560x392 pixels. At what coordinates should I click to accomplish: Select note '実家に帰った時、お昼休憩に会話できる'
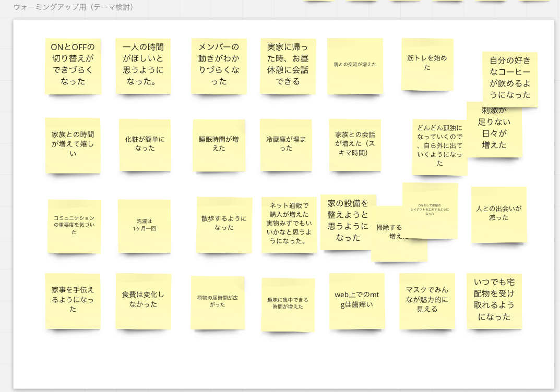coord(288,66)
